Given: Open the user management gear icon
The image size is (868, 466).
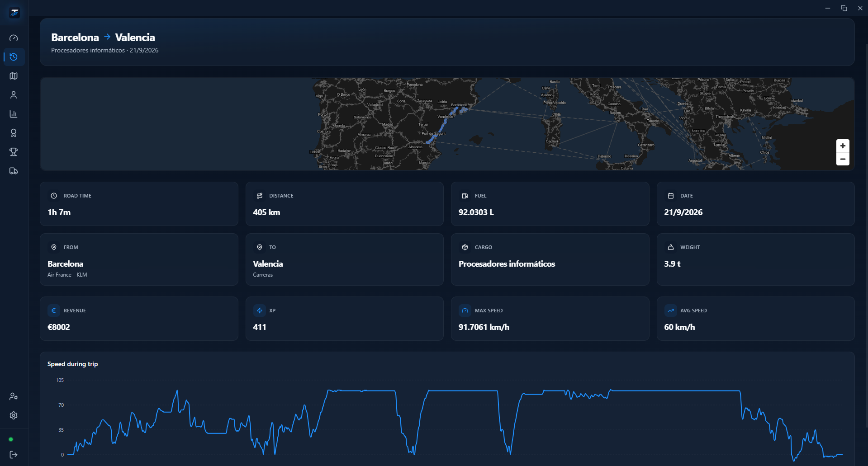Looking at the screenshot, I should click(14, 396).
